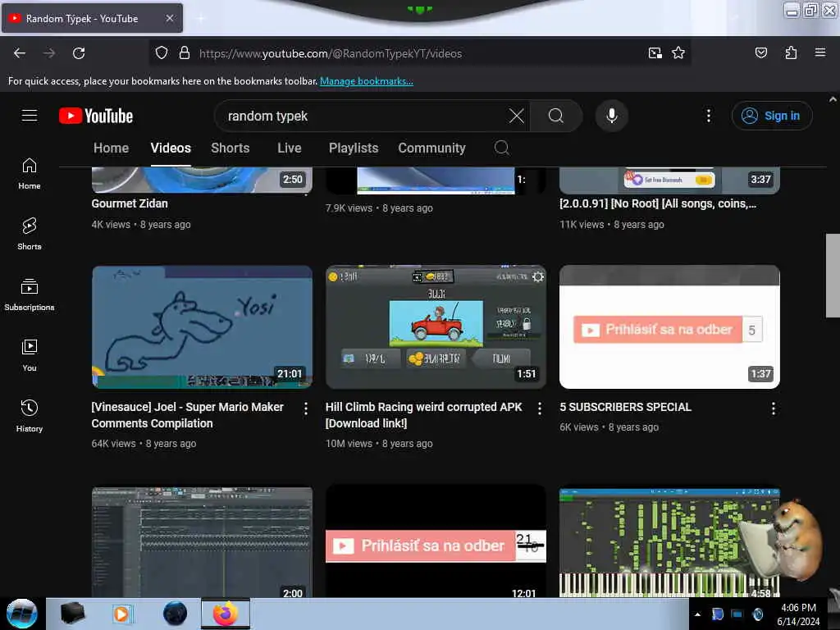
Task: Open the You section in sidebar
Action: click(30, 356)
